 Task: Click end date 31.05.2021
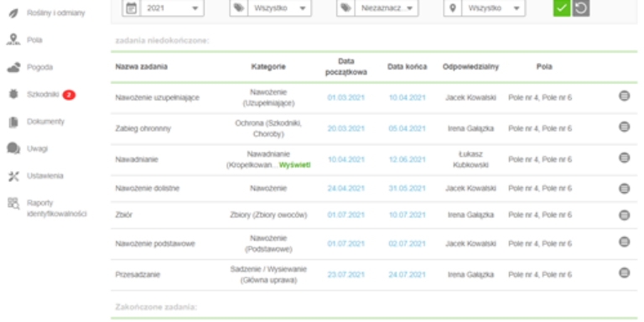tap(407, 189)
